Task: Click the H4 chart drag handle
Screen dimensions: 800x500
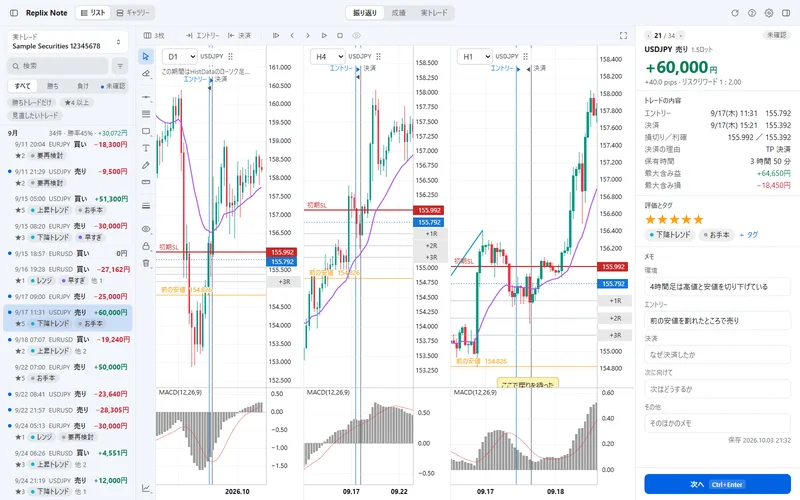Action: [378, 57]
